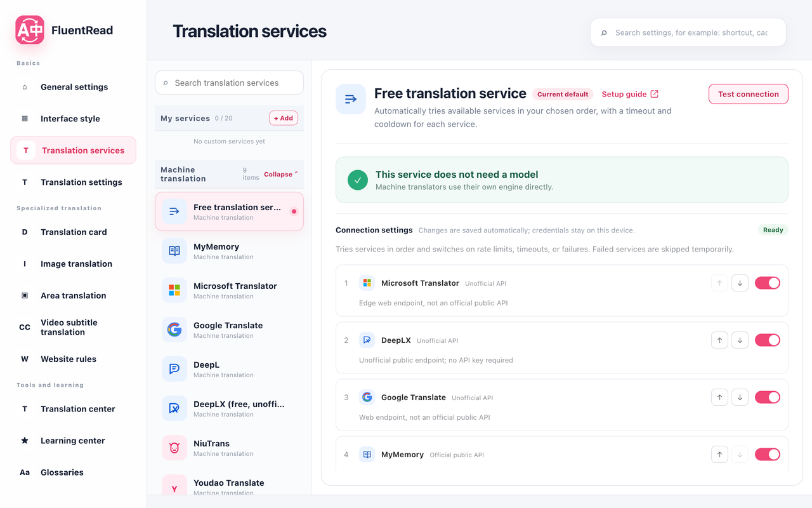Go to Interface style settings
Screen dimensions: 812x508
(x=73, y=119)
